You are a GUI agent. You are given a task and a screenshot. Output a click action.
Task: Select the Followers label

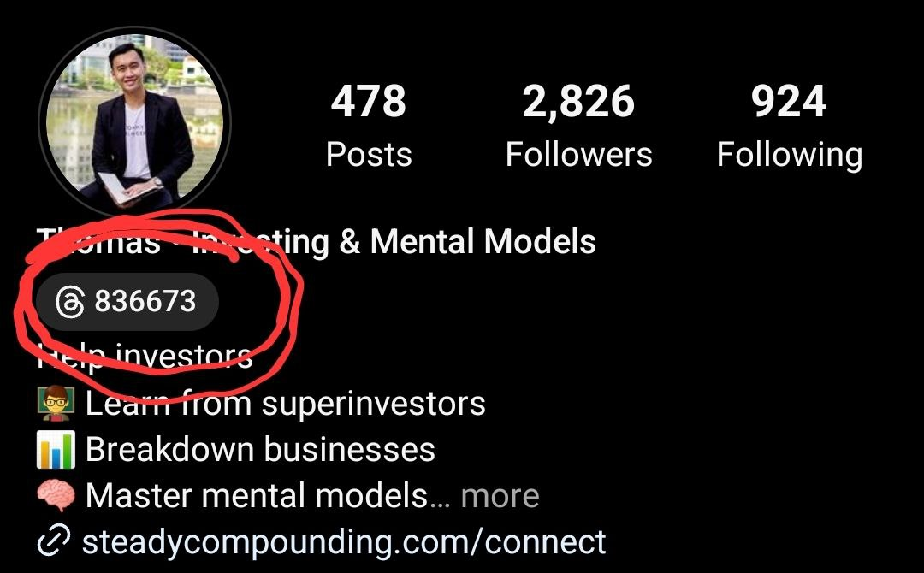pos(578,155)
